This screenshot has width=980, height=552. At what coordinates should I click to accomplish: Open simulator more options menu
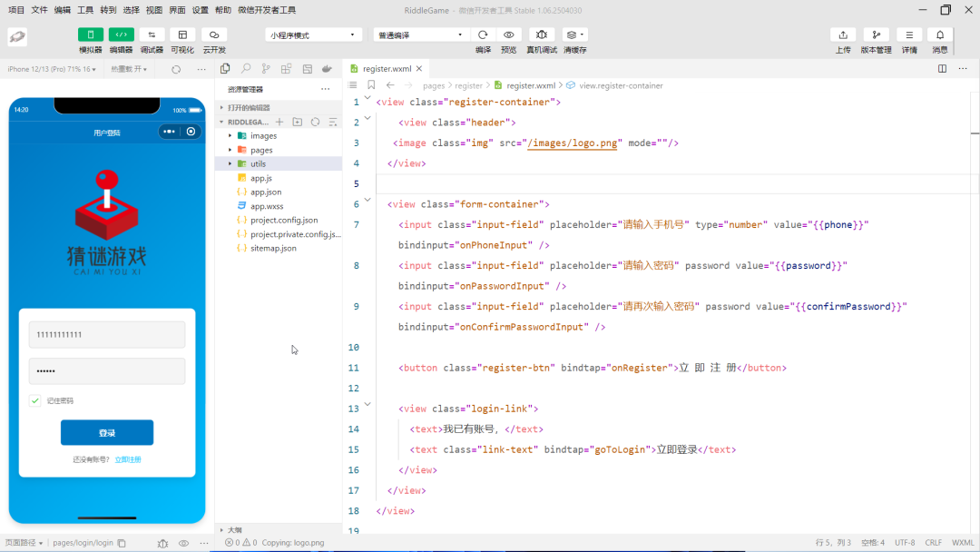201,69
